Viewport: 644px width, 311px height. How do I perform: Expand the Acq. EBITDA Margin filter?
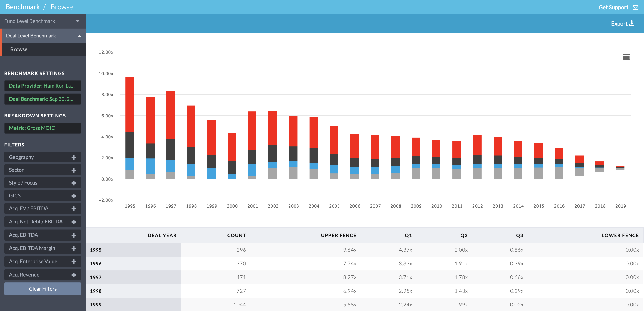pos(43,248)
